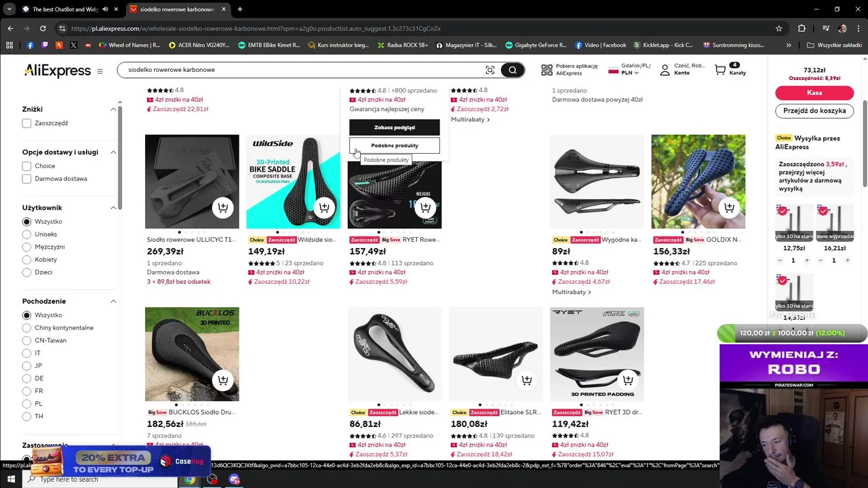Click the Podobne produkty button

click(x=395, y=146)
